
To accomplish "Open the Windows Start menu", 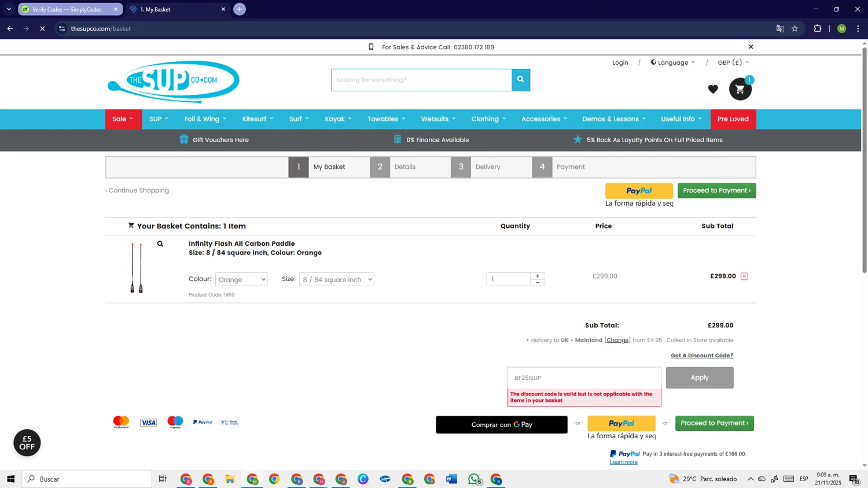I will pos(10,479).
